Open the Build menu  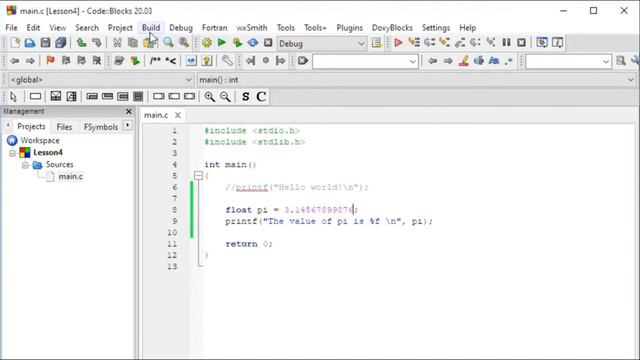tap(151, 28)
